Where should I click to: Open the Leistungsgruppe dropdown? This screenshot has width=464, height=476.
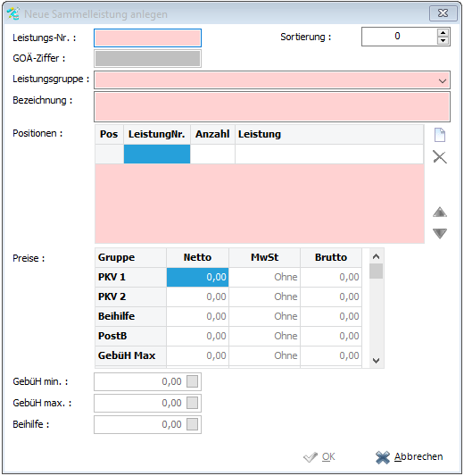(x=443, y=80)
